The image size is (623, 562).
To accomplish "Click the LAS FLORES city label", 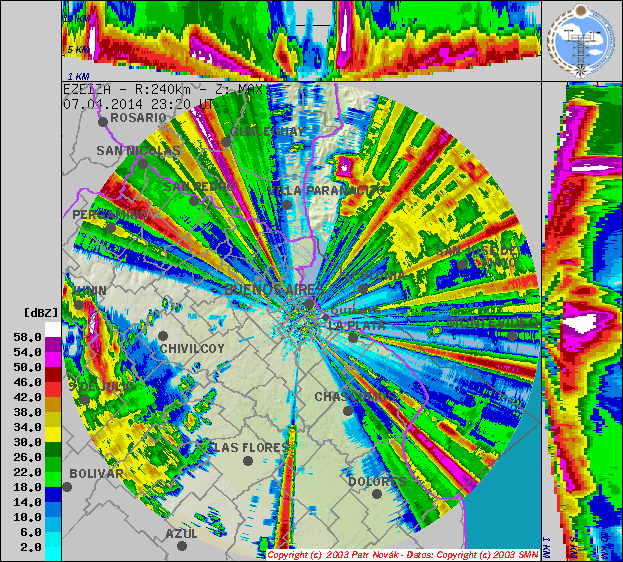I will [x=251, y=448].
